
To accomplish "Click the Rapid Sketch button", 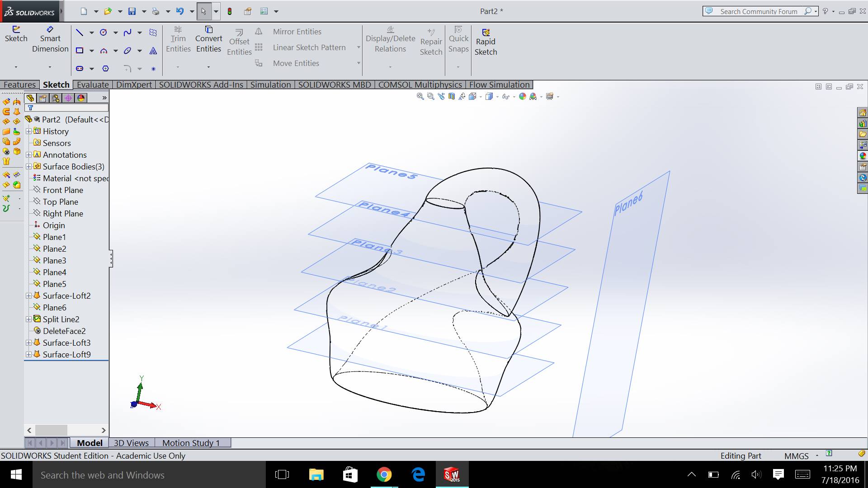I will [486, 42].
